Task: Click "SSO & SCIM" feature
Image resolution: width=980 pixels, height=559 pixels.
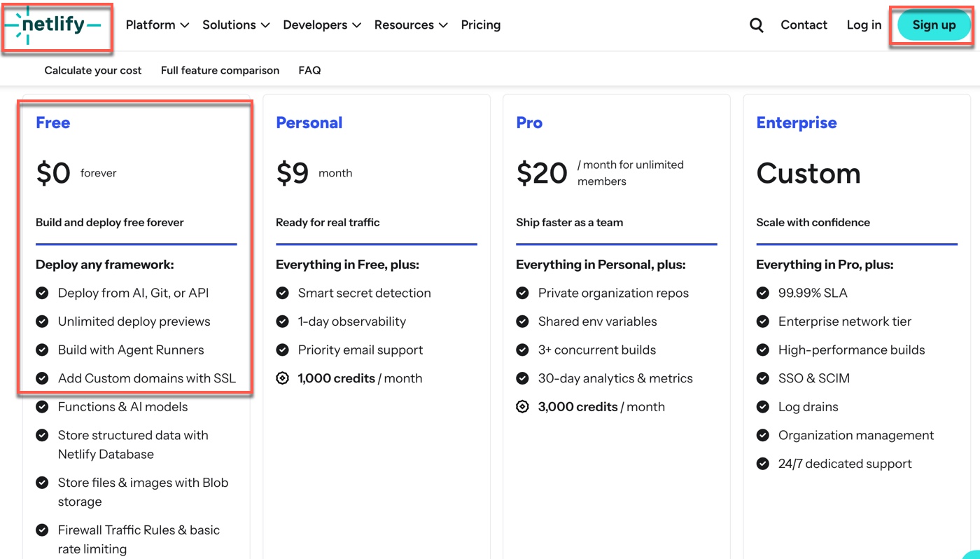Action: [x=814, y=379]
